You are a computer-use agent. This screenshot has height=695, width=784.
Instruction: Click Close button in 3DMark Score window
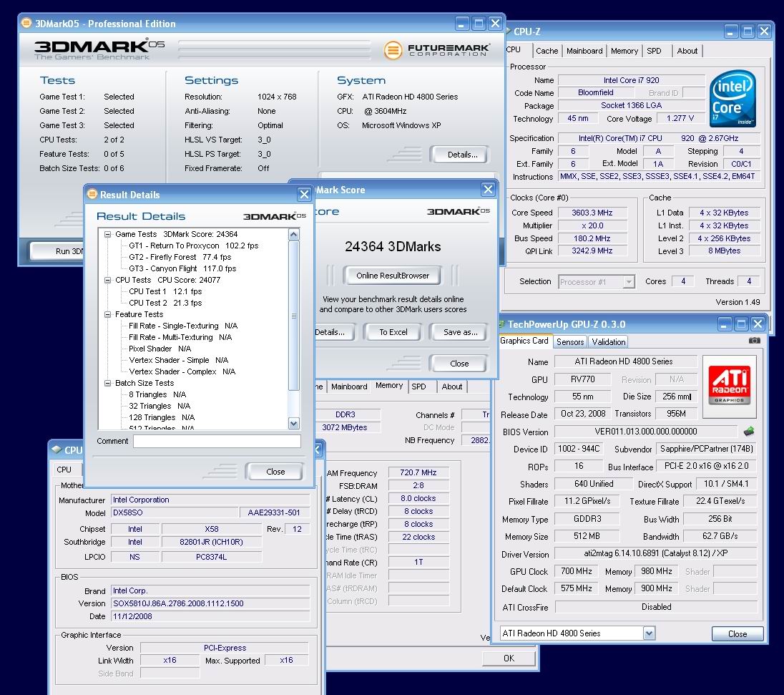[x=459, y=364]
